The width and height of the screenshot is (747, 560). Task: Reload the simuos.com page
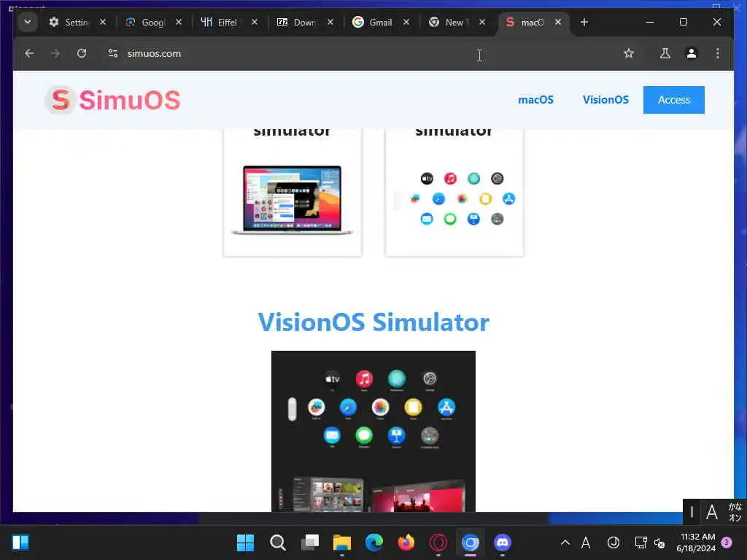pos(82,53)
